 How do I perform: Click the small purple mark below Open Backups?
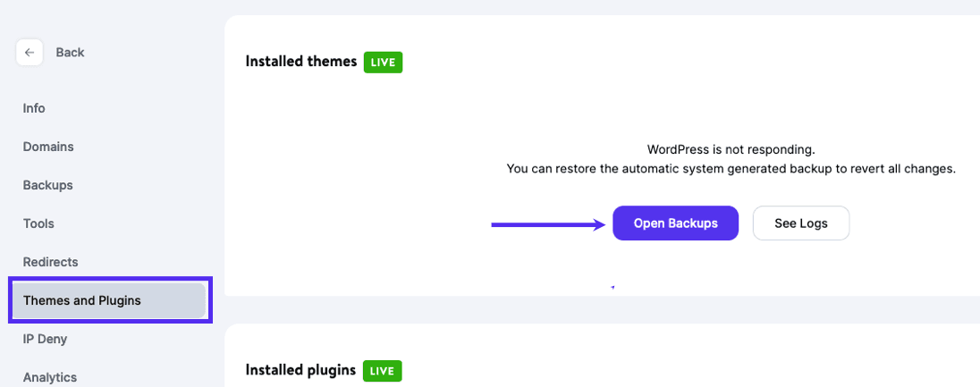tap(612, 288)
